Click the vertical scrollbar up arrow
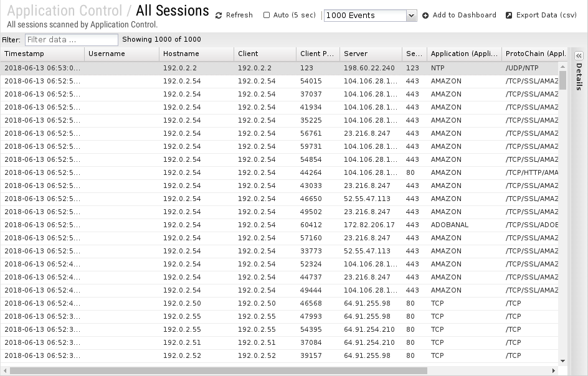 [562, 67]
